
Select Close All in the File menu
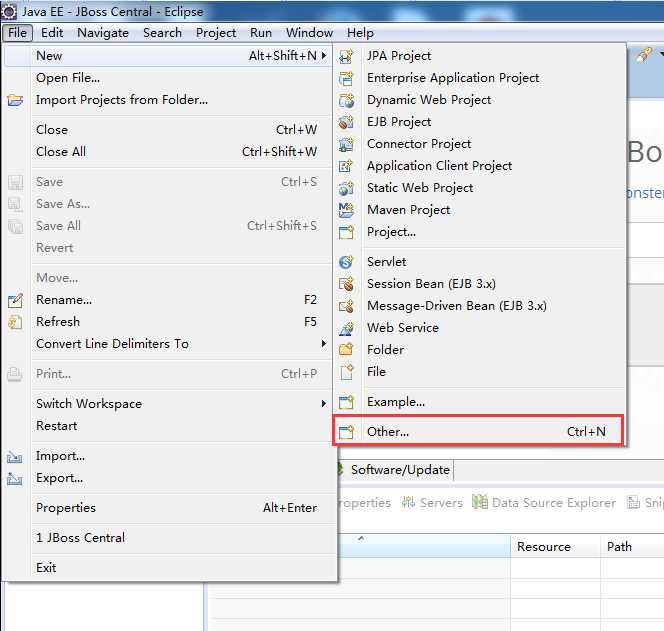click(x=168, y=152)
